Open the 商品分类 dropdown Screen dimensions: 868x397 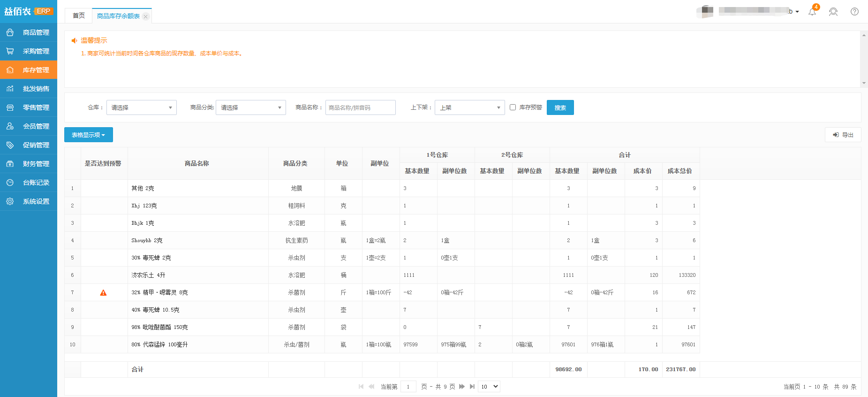(x=251, y=107)
